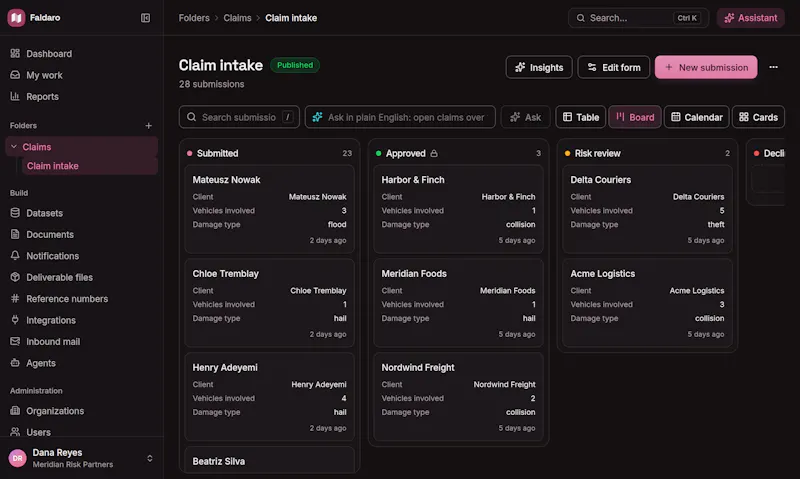This screenshot has width=800, height=479.
Task: Open Reports section
Action: point(42,96)
